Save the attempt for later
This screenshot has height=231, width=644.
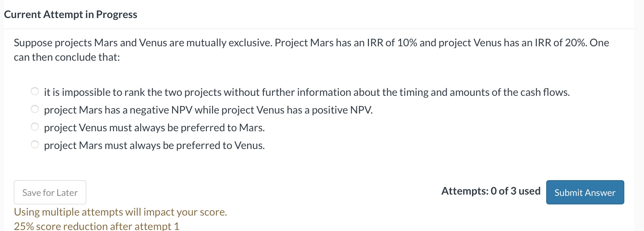pos(50,192)
